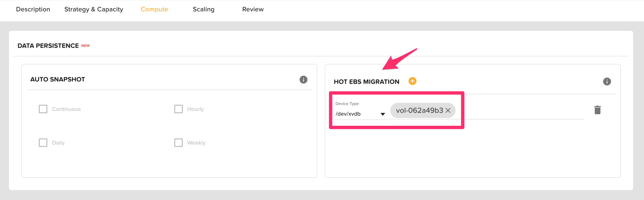Click the Data Persistence section title
This screenshot has height=200, width=644.
click(48, 46)
